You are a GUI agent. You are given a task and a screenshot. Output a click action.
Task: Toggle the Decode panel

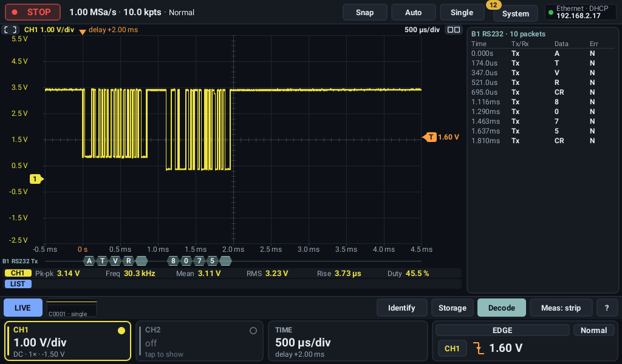pyautogui.click(x=501, y=308)
